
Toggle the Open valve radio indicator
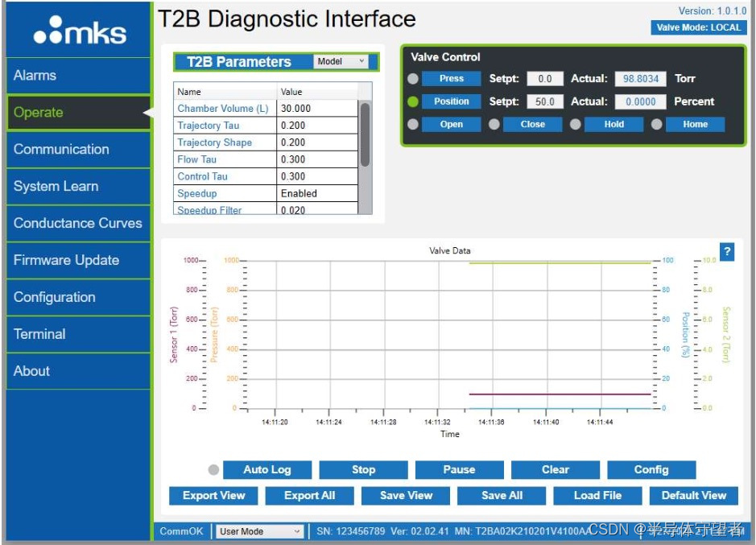[x=413, y=125]
